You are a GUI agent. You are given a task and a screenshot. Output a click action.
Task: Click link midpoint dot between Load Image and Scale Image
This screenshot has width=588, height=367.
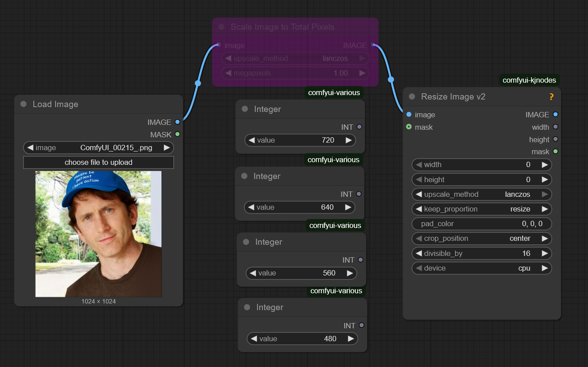pyautogui.click(x=198, y=83)
